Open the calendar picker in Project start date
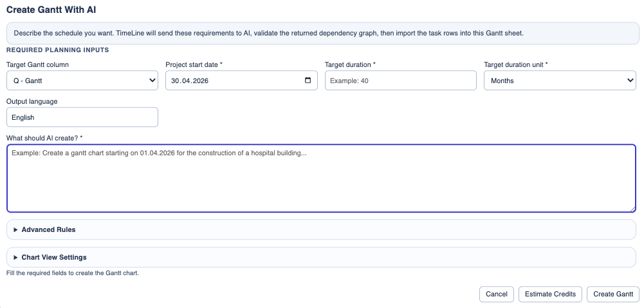This screenshot has height=308, width=644. click(x=308, y=80)
